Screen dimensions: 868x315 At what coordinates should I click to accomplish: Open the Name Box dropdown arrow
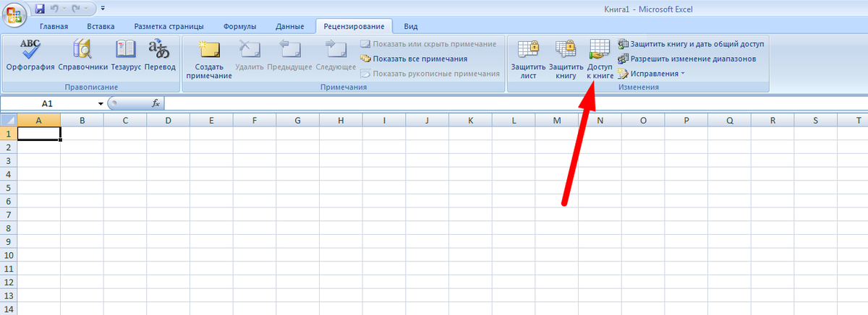pyautogui.click(x=101, y=104)
